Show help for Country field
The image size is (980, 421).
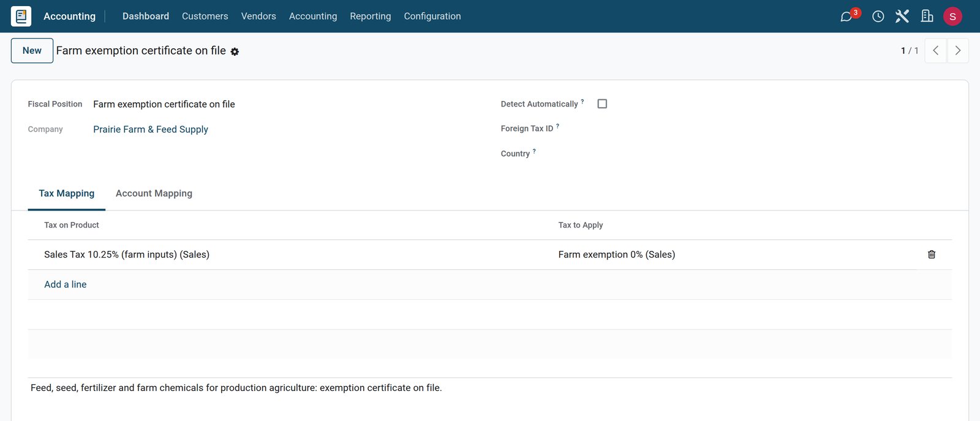point(534,151)
